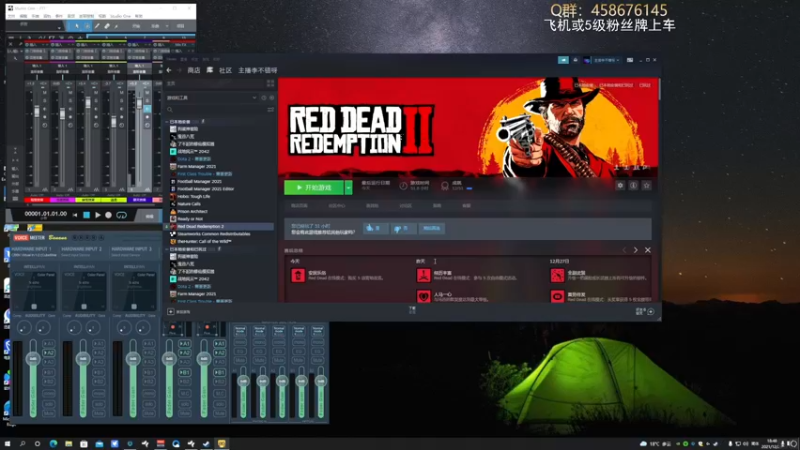Open library advanced filter icon next to search

[270, 110]
